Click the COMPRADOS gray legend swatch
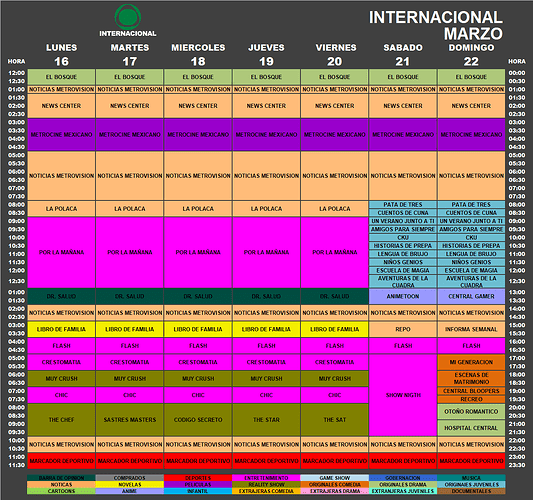 pyautogui.click(x=130, y=478)
